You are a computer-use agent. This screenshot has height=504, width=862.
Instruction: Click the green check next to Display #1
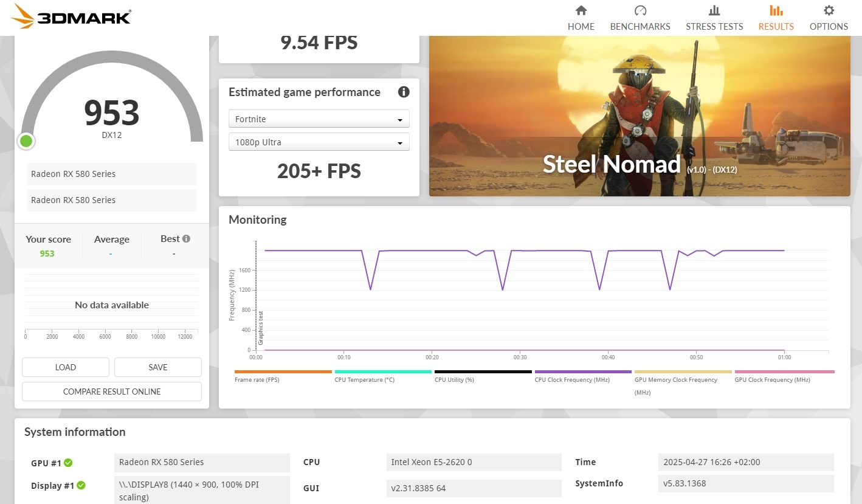[x=81, y=486]
